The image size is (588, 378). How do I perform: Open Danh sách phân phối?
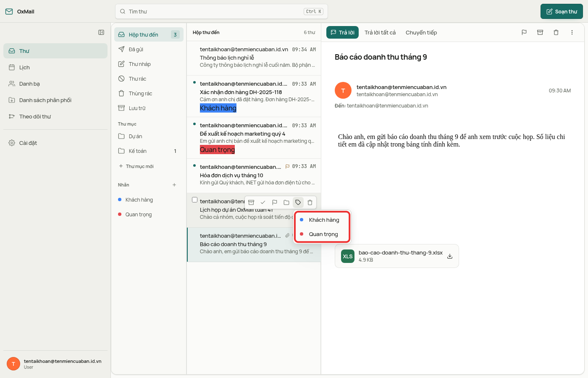pyautogui.click(x=55, y=100)
